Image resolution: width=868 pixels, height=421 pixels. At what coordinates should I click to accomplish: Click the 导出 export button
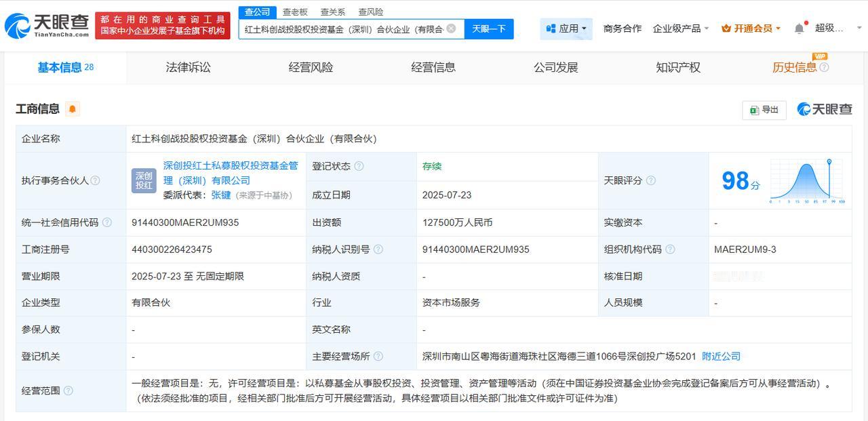(x=764, y=110)
